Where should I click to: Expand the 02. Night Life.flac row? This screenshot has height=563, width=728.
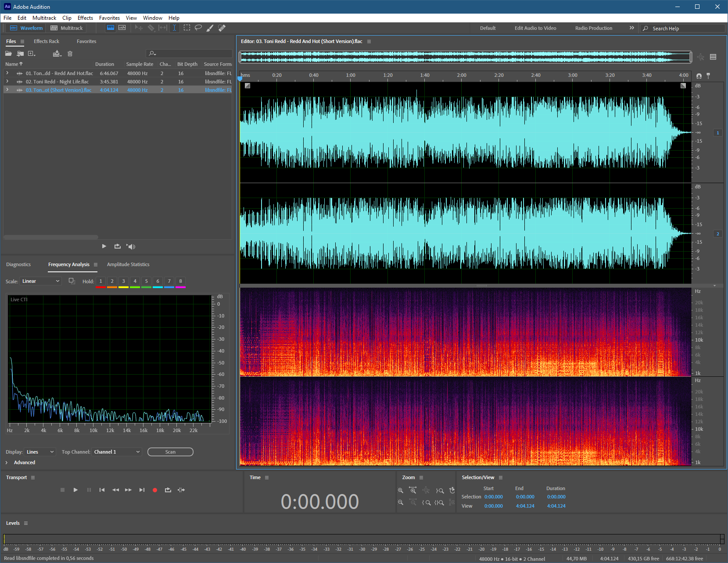[x=7, y=82]
